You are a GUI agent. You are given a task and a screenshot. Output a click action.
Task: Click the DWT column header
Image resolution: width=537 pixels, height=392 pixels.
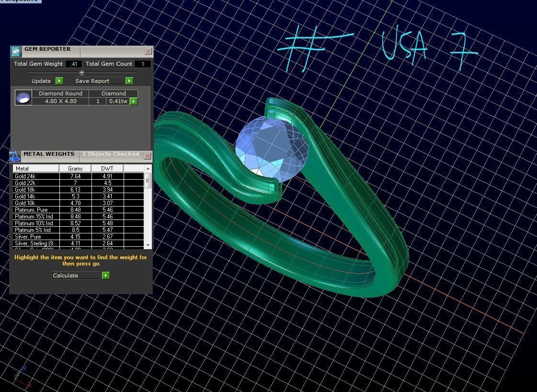click(107, 168)
